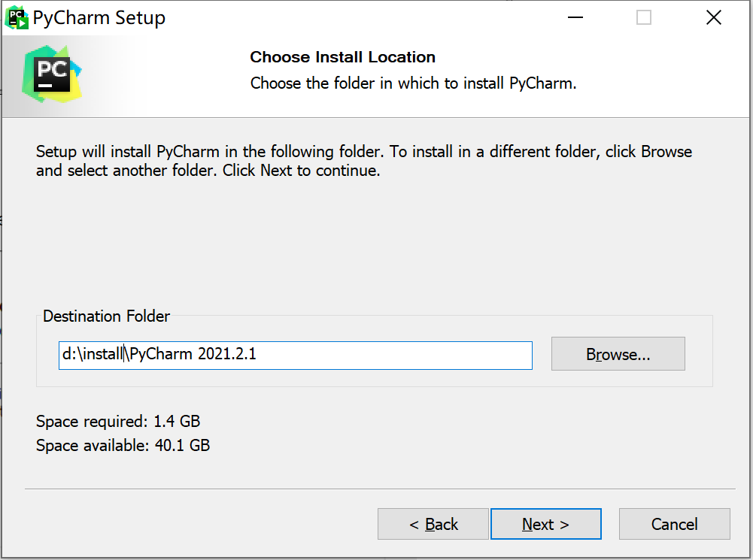Click empty title bar area beside the title
The width and height of the screenshot is (753, 560).
pos(361,18)
